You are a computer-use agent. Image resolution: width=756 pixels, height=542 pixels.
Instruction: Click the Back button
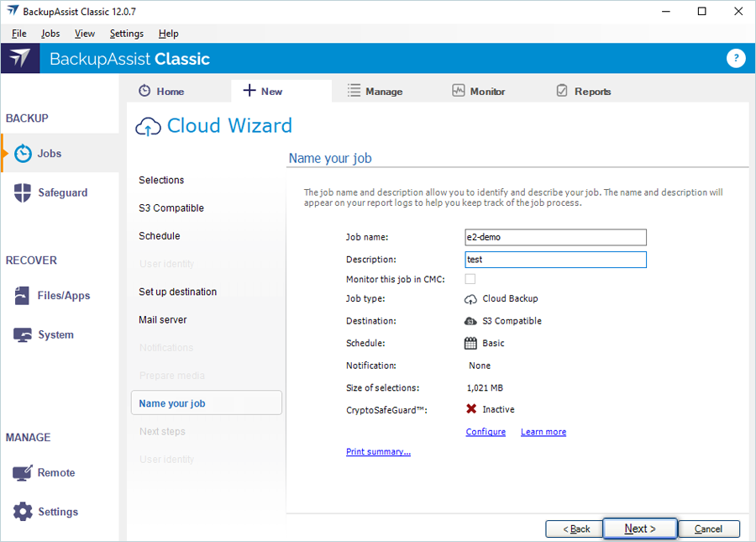pos(575,529)
